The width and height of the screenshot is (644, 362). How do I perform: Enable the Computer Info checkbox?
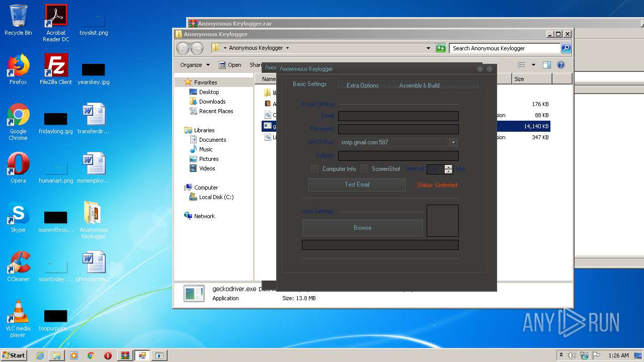tap(314, 169)
